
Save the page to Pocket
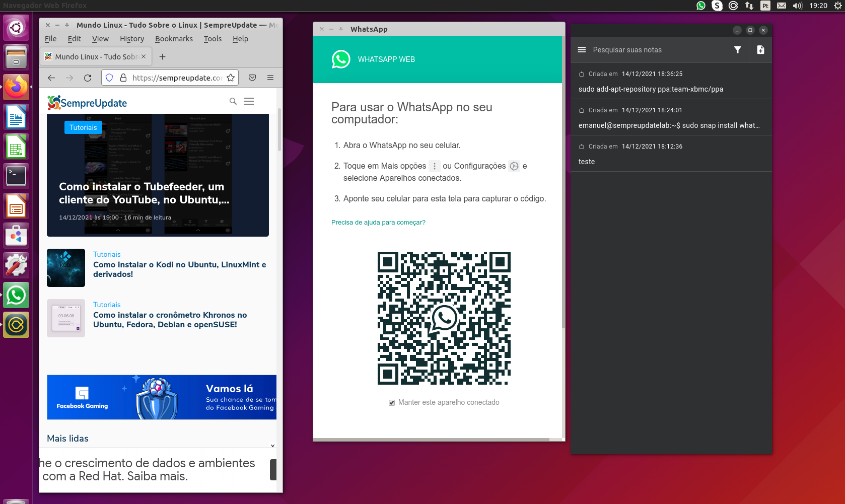click(x=252, y=78)
